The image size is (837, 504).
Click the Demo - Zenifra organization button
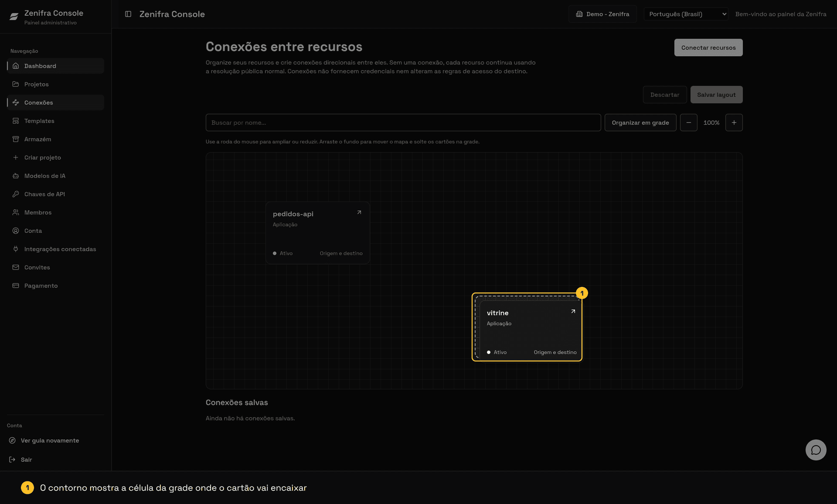click(x=602, y=14)
